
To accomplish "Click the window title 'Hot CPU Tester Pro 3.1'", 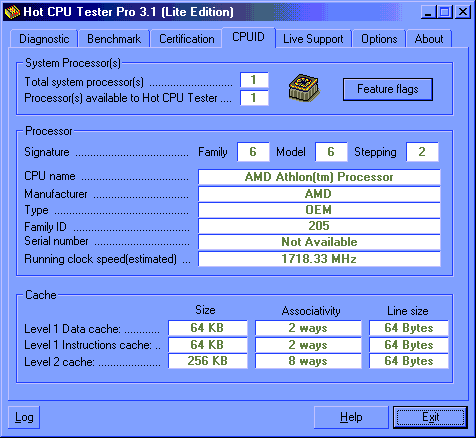I will (x=90, y=12).
